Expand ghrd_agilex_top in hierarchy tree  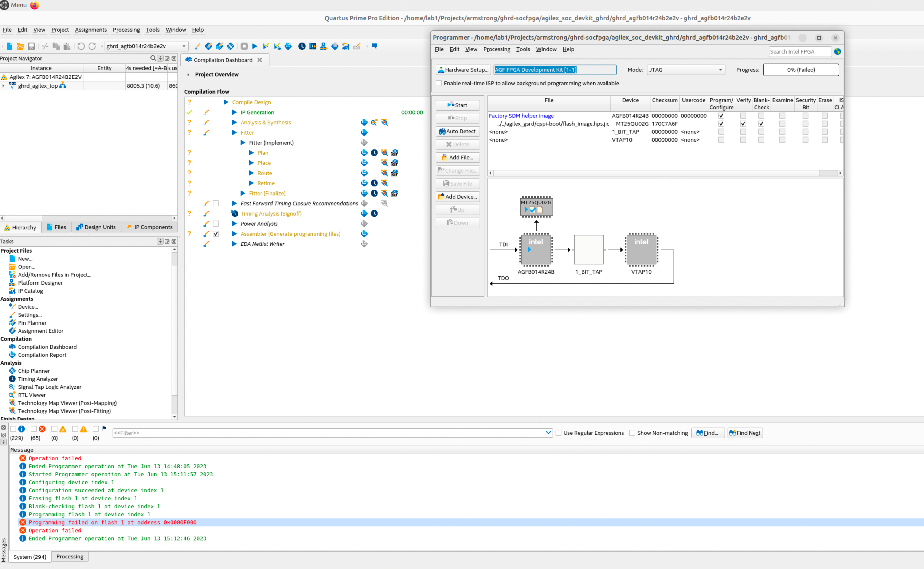[x=3, y=86]
